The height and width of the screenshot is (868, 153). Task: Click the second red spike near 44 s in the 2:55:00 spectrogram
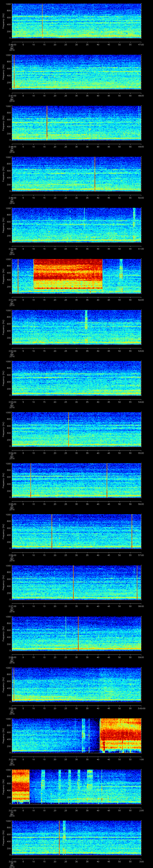click(107, 480)
